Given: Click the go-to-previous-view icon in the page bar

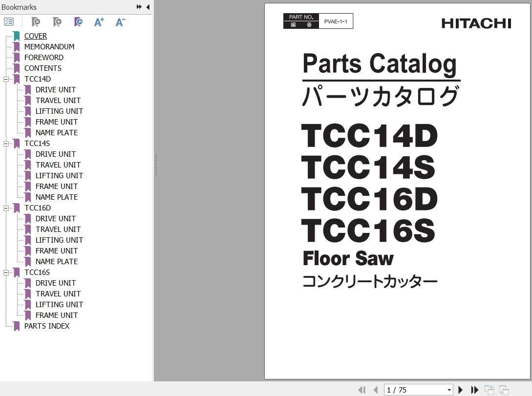Looking at the screenshot, I should click(489, 390).
